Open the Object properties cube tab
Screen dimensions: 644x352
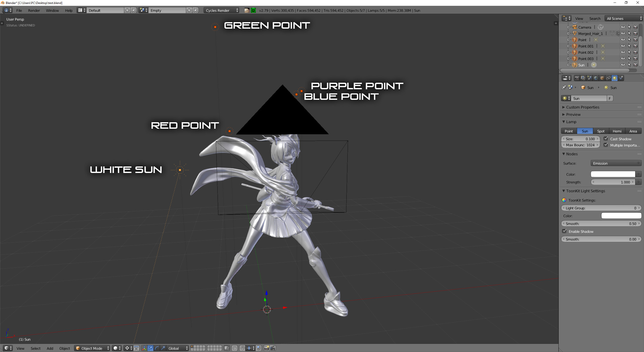pos(602,78)
